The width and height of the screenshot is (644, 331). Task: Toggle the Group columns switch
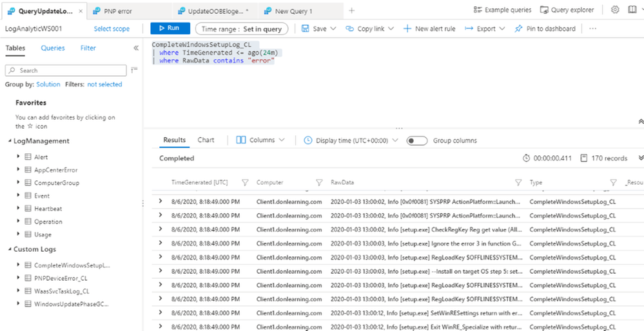click(x=417, y=140)
